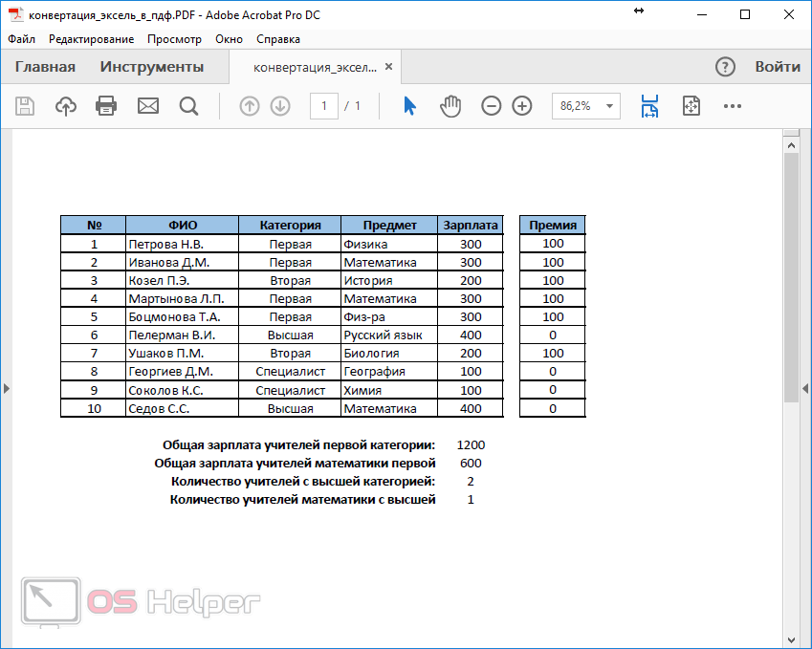
Task: Click the Соколов К.С. cell
Action: [183, 390]
